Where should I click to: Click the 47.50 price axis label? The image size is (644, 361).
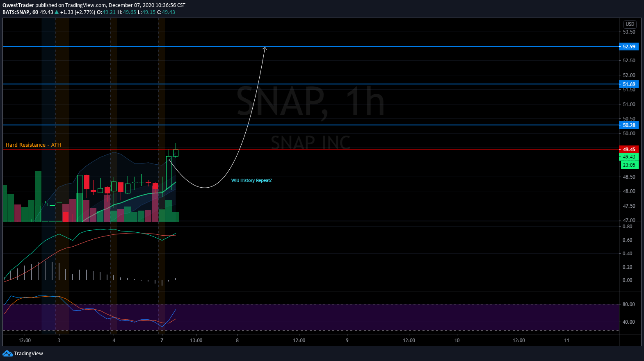(x=629, y=206)
